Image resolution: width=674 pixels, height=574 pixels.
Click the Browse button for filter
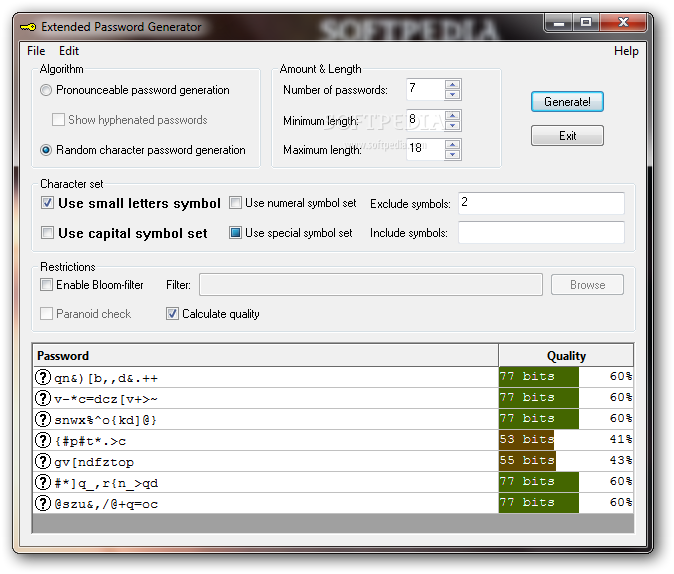click(x=587, y=285)
